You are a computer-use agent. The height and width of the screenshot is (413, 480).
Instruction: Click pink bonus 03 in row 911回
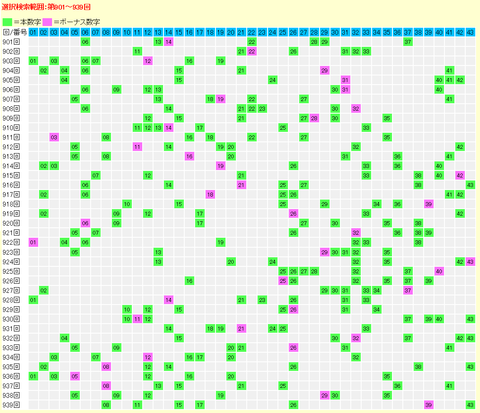pyautogui.click(x=54, y=137)
